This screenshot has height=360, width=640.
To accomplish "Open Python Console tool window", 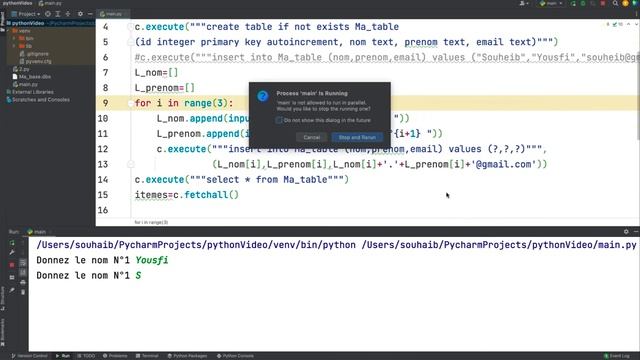I will click(x=235, y=356).
